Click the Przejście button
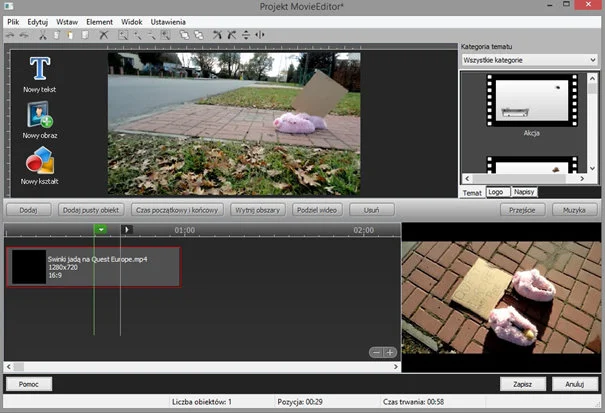 click(x=522, y=210)
